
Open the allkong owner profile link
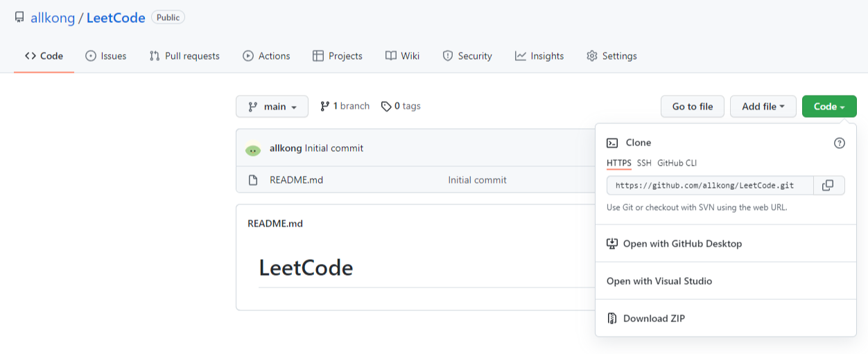(x=53, y=18)
